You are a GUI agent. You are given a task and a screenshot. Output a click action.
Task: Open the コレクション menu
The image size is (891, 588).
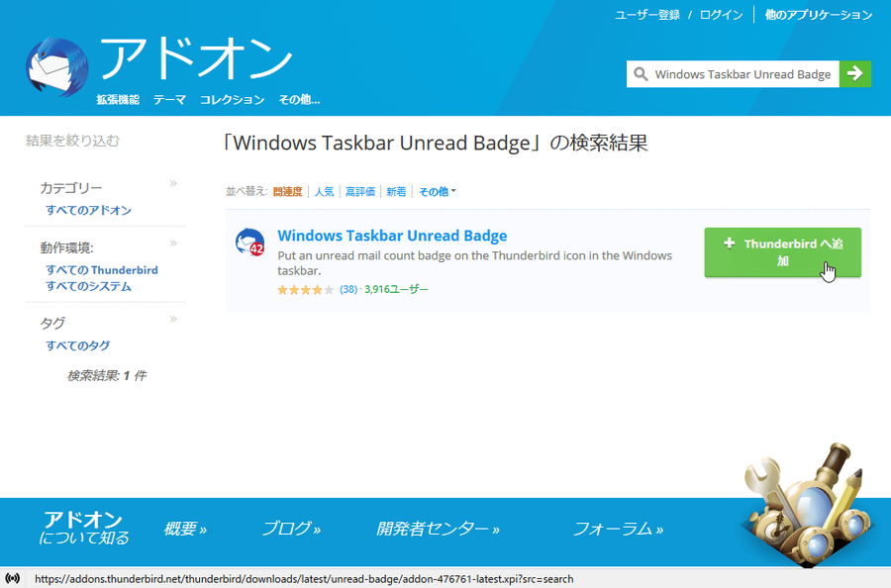pyautogui.click(x=232, y=100)
